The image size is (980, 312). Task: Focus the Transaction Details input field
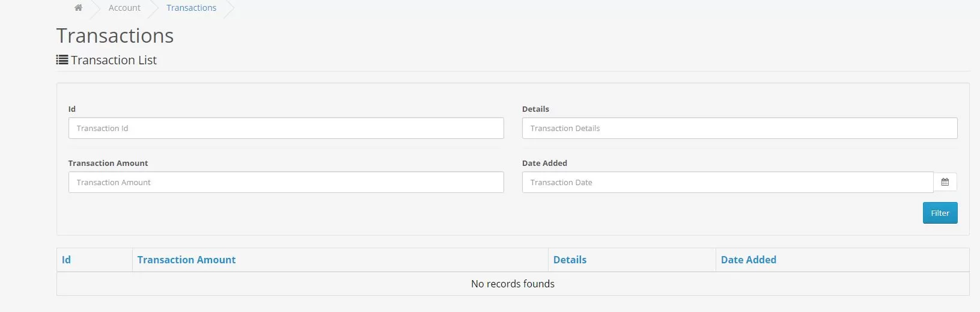click(x=740, y=128)
